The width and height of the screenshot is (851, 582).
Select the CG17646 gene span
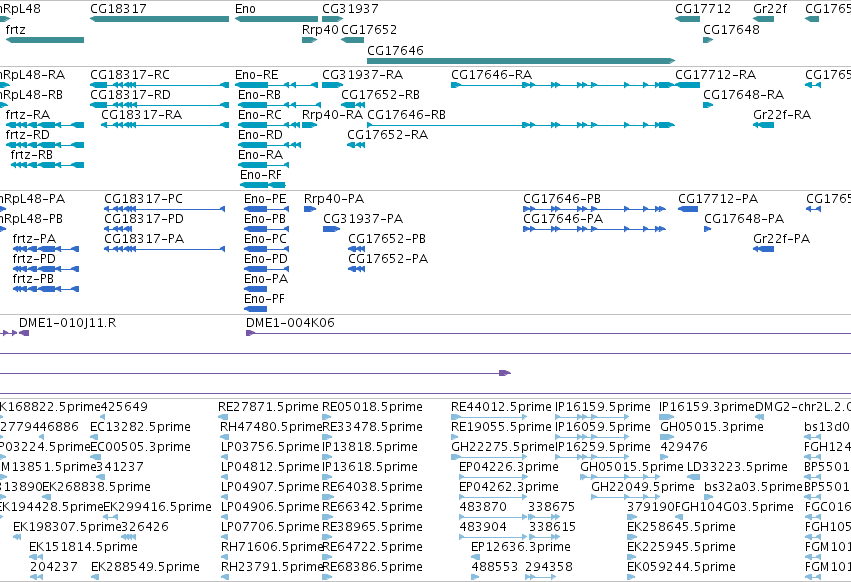(x=521, y=61)
